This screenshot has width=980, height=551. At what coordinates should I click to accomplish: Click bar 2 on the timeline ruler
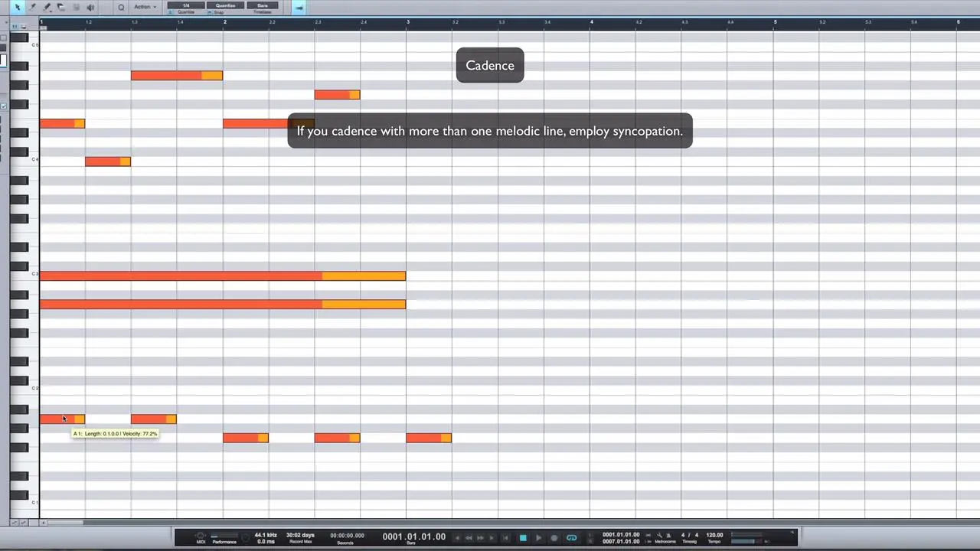click(224, 22)
